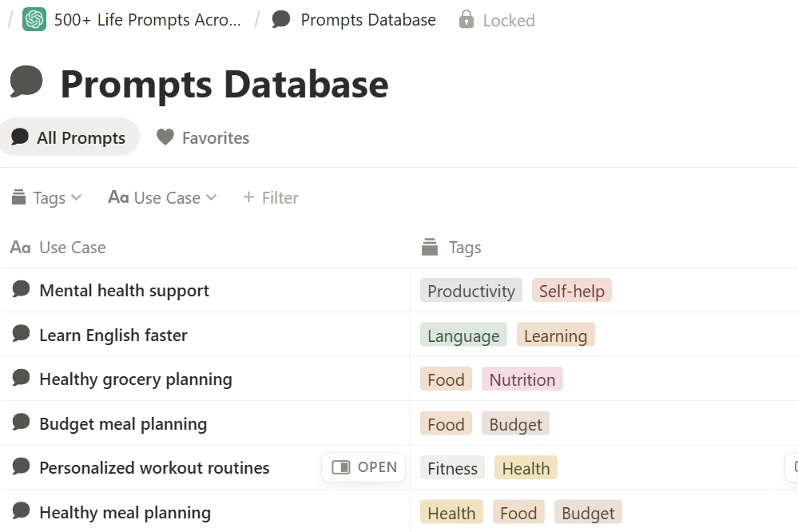Switch to the All Prompts tab

(69, 137)
